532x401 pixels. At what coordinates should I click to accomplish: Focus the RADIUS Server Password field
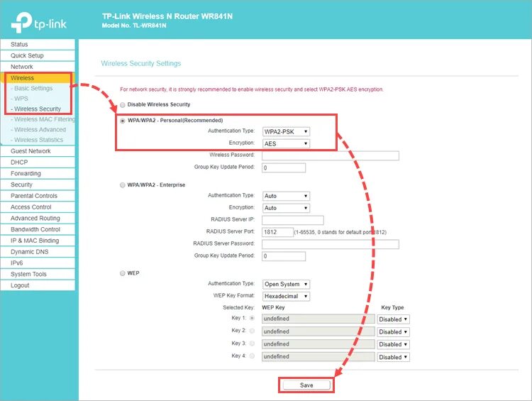(331, 244)
